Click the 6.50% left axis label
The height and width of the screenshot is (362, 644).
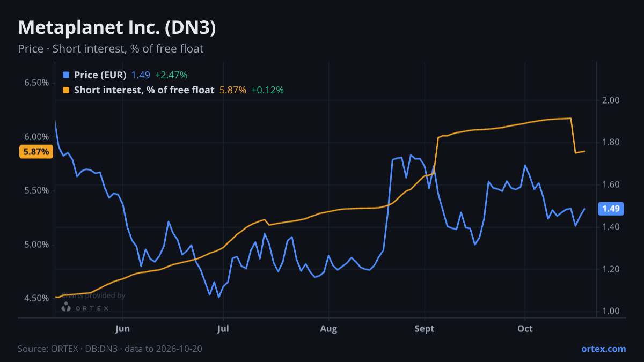pyautogui.click(x=36, y=83)
